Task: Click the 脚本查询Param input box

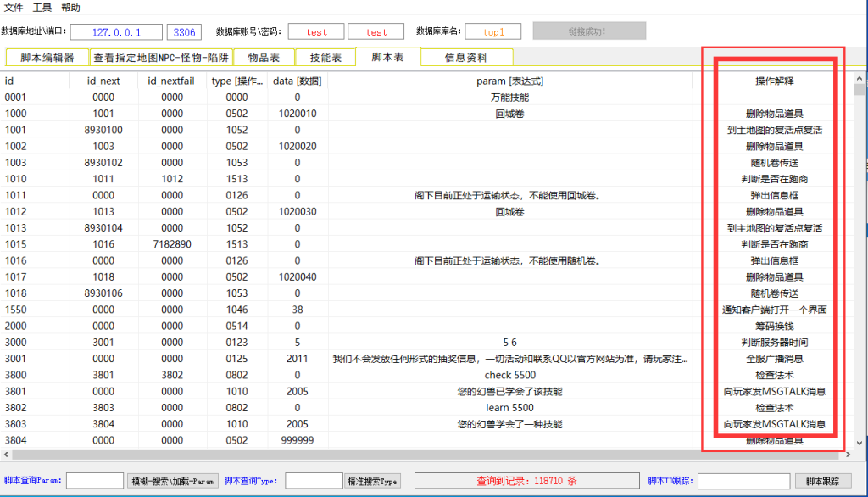Action: (x=95, y=481)
